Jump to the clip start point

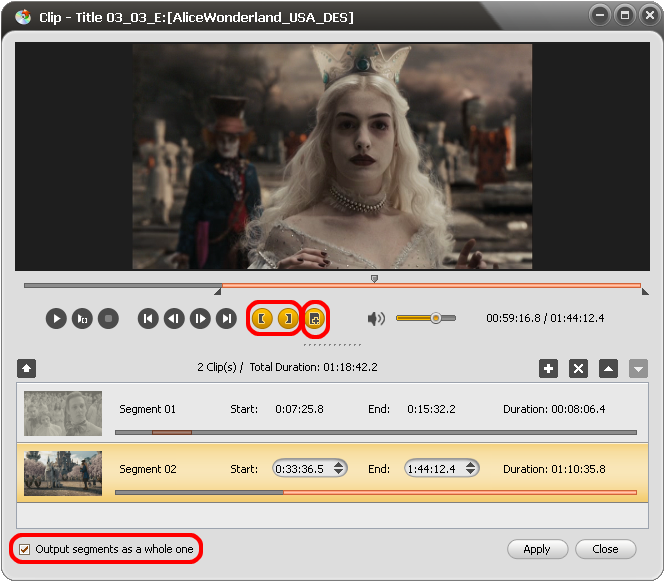[x=148, y=319]
